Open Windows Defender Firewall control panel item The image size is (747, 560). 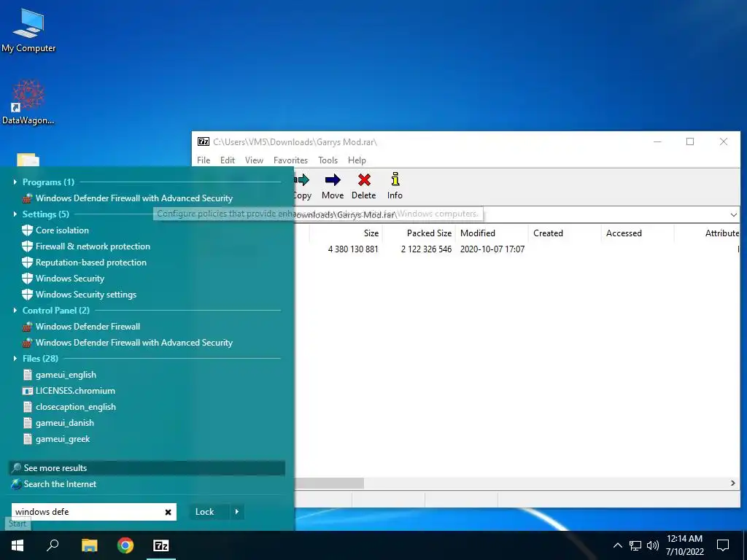(x=82, y=327)
